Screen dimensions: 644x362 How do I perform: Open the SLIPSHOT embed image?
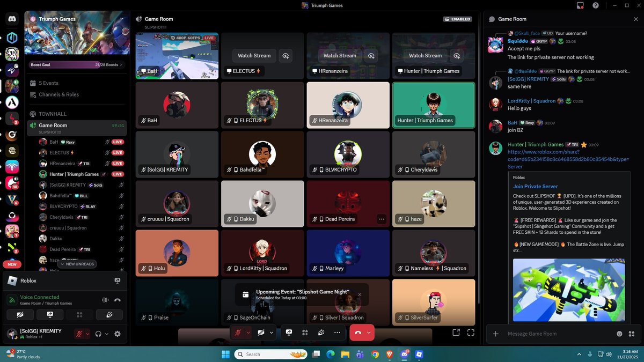(569, 290)
